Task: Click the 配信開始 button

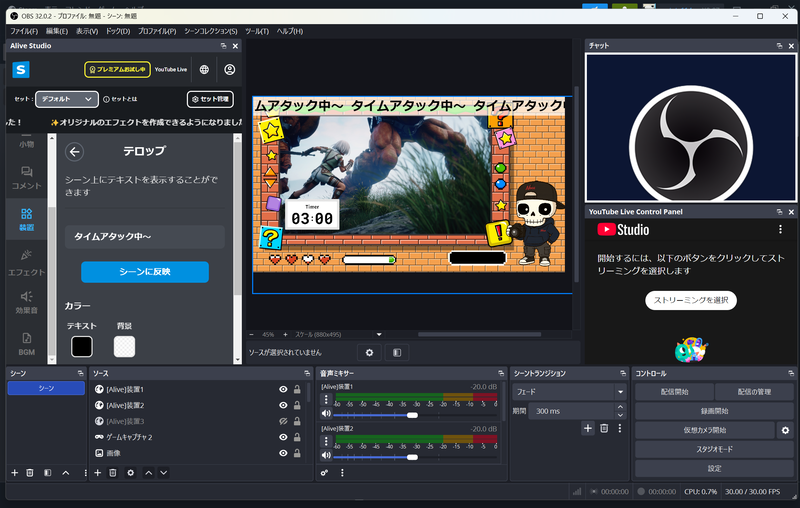Action: click(674, 392)
